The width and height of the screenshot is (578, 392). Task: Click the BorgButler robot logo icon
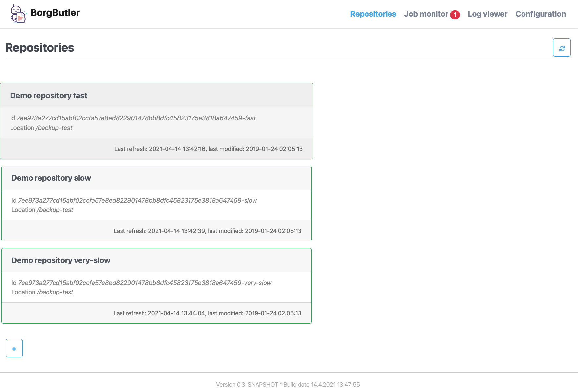pyautogui.click(x=18, y=14)
